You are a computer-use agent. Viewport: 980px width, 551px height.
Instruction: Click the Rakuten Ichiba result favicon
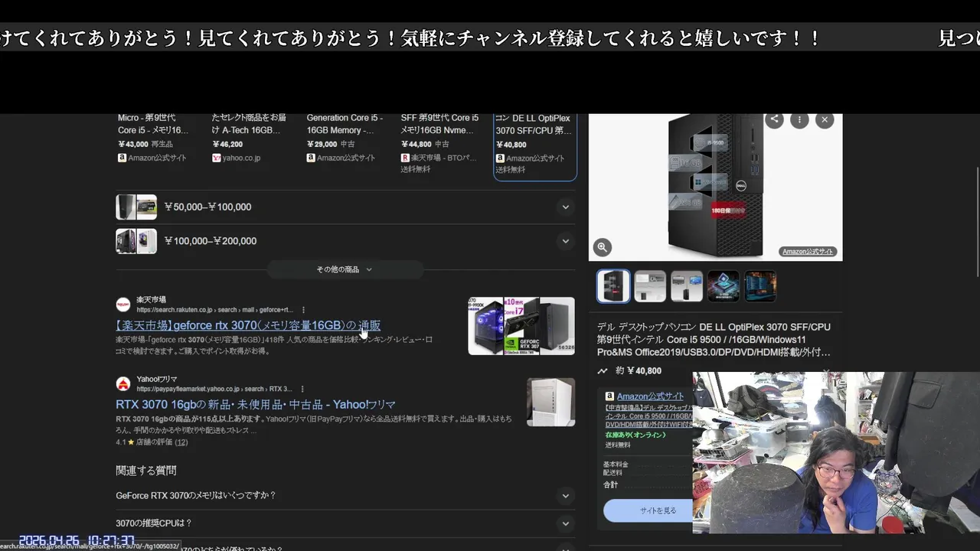123,305
